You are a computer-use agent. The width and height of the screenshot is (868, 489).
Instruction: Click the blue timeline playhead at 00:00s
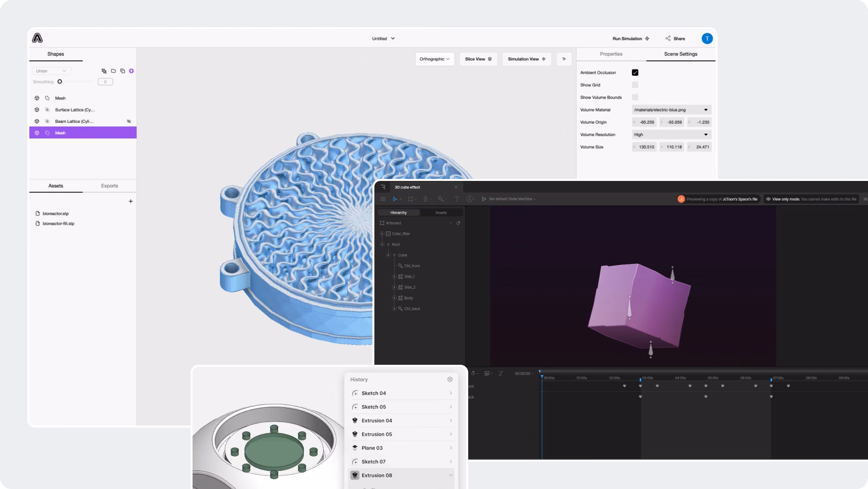point(542,376)
